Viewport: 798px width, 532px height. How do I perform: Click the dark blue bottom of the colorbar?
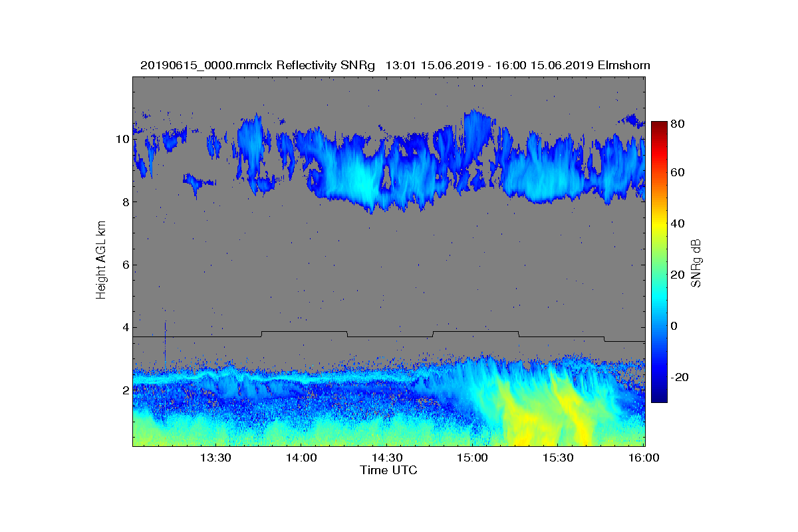(658, 397)
